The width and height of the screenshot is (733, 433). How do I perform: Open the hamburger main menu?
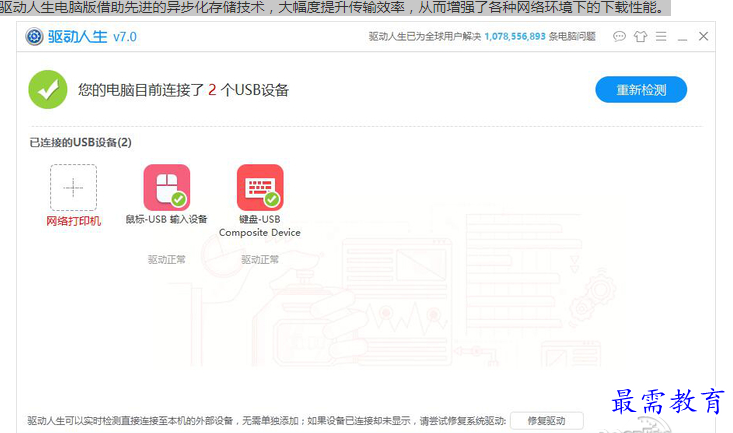click(661, 36)
